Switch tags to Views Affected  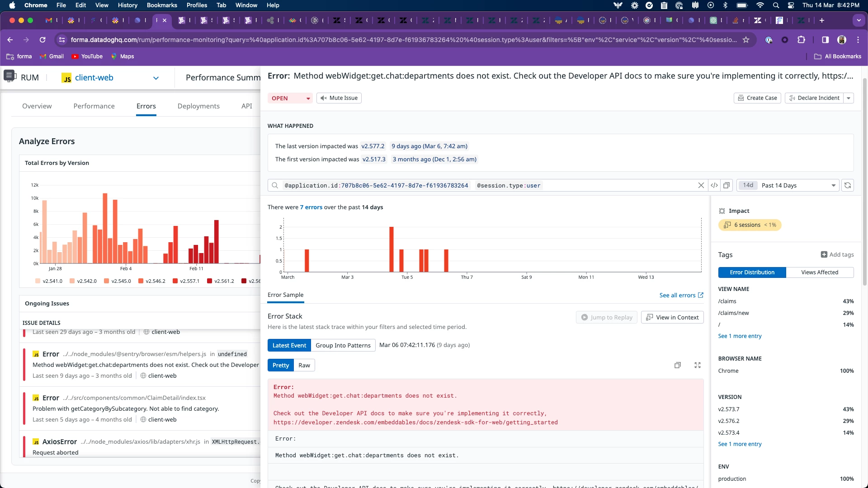tap(820, 272)
